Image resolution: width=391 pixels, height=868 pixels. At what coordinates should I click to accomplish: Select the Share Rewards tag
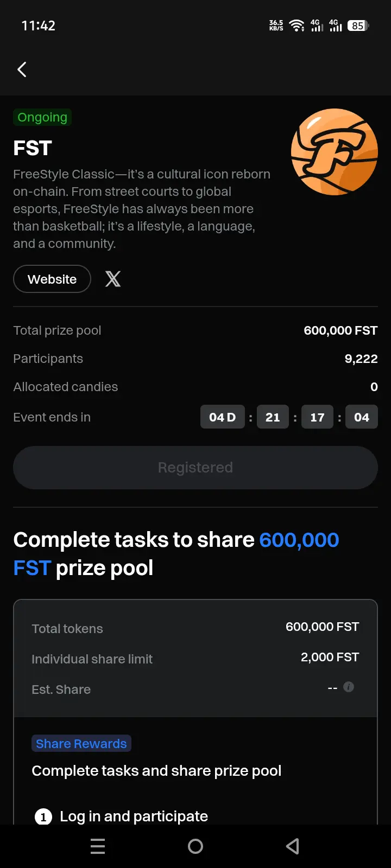[81, 743]
